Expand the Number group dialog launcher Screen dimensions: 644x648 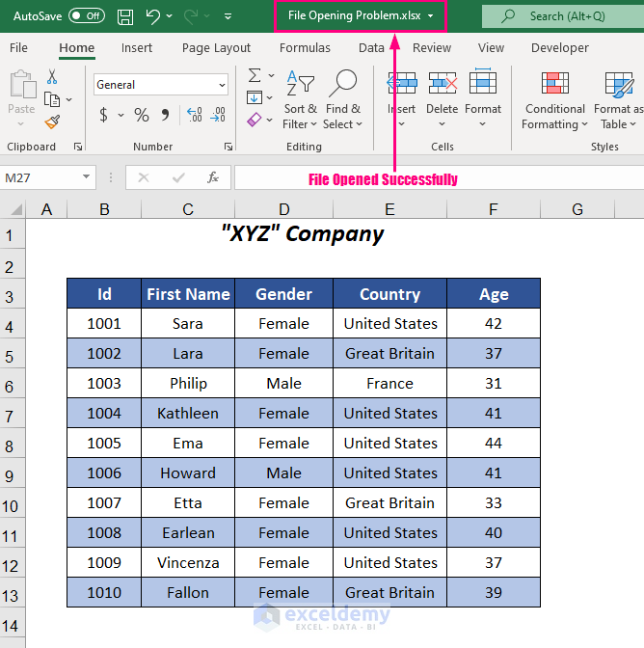coord(228,147)
